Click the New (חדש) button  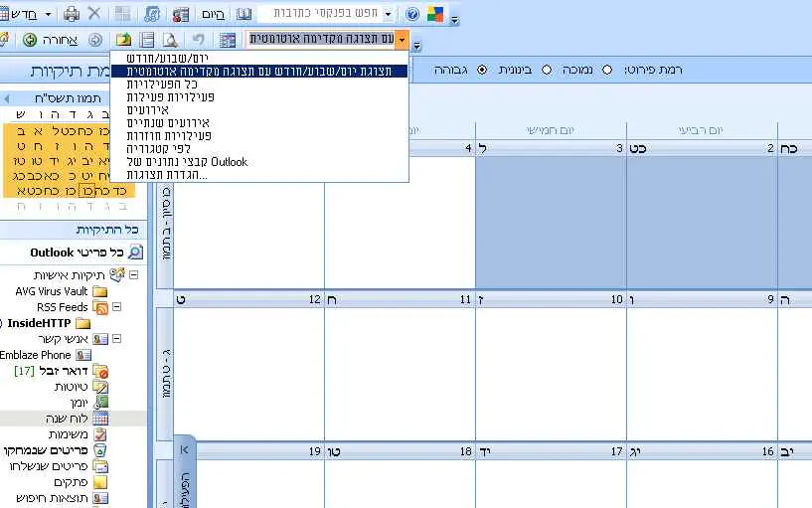point(22,14)
